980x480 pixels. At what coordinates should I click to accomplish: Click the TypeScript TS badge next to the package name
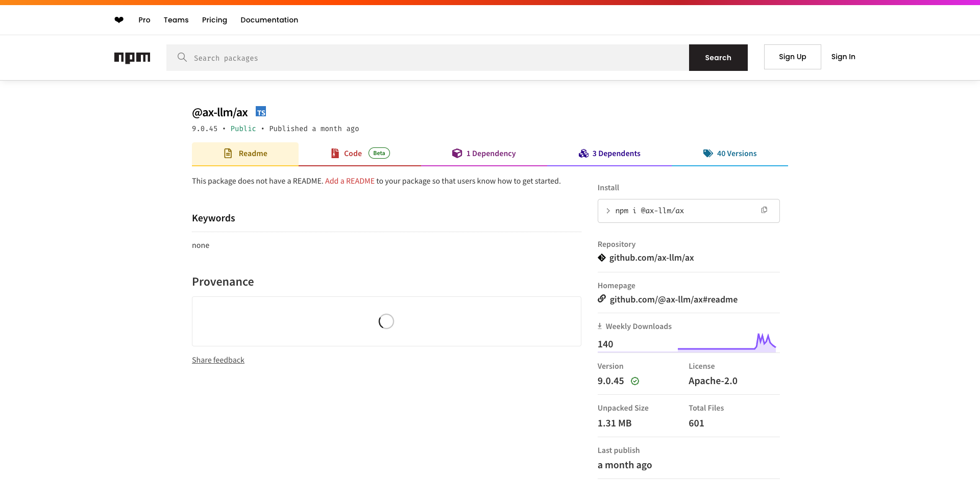[261, 112]
